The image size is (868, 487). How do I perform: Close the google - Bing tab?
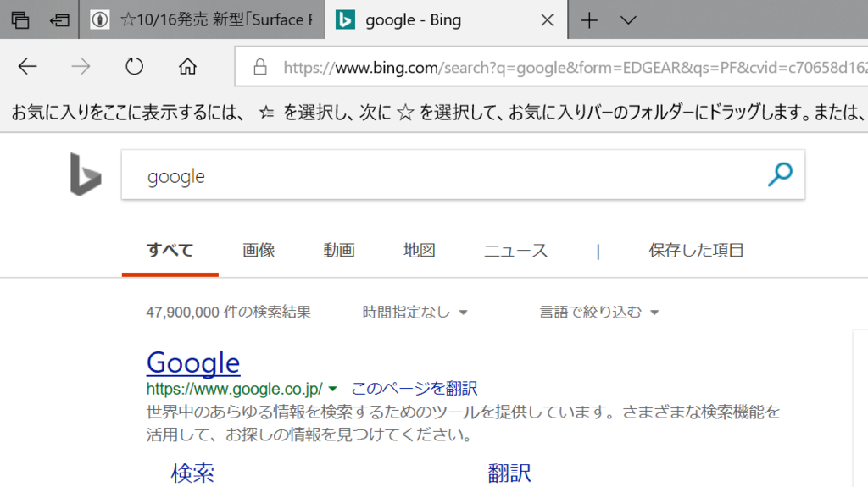[x=547, y=20]
